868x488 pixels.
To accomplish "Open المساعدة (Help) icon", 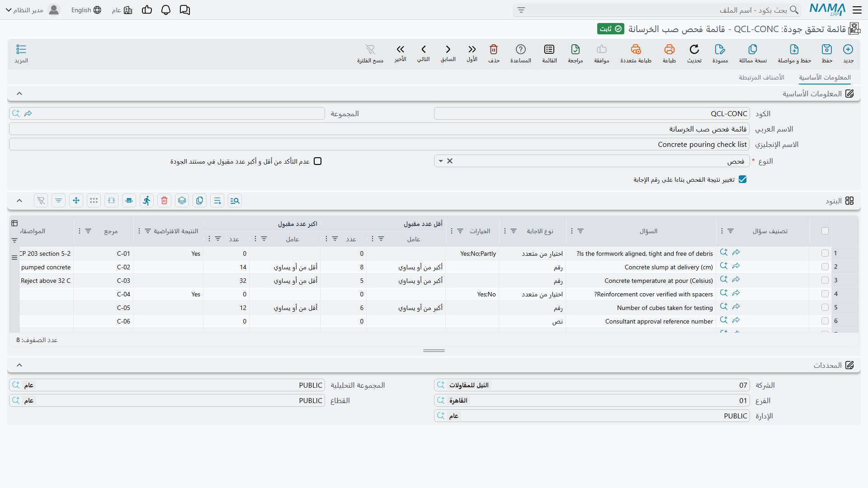I will click(521, 49).
